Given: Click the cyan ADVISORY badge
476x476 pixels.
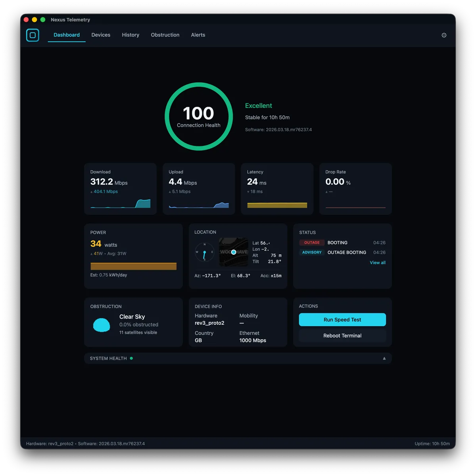Looking at the screenshot, I should pyautogui.click(x=312, y=252).
